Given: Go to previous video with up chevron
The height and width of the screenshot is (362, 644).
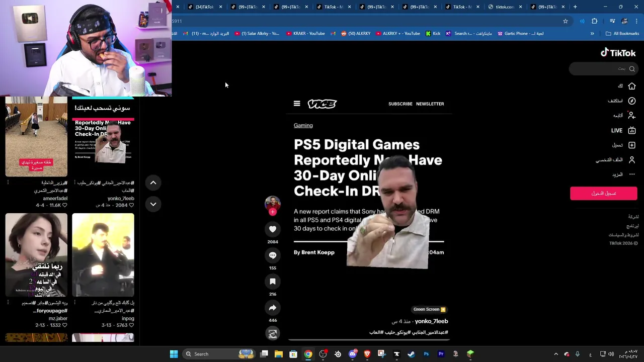Looking at the screenshot, I should click(153, 183).
